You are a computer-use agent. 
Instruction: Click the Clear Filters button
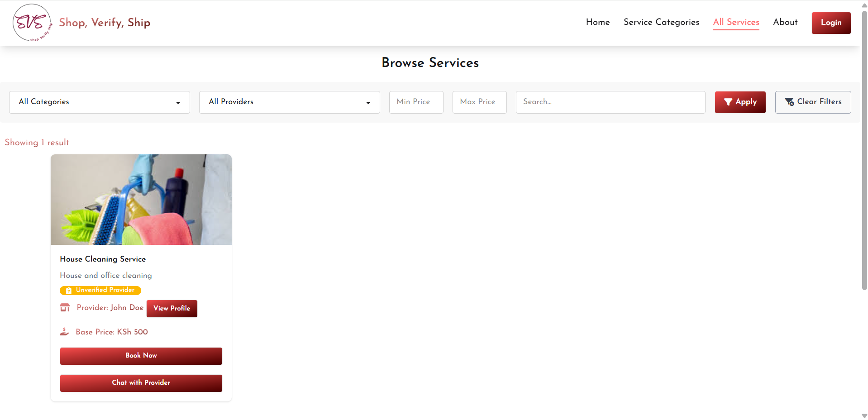point(813,102)
